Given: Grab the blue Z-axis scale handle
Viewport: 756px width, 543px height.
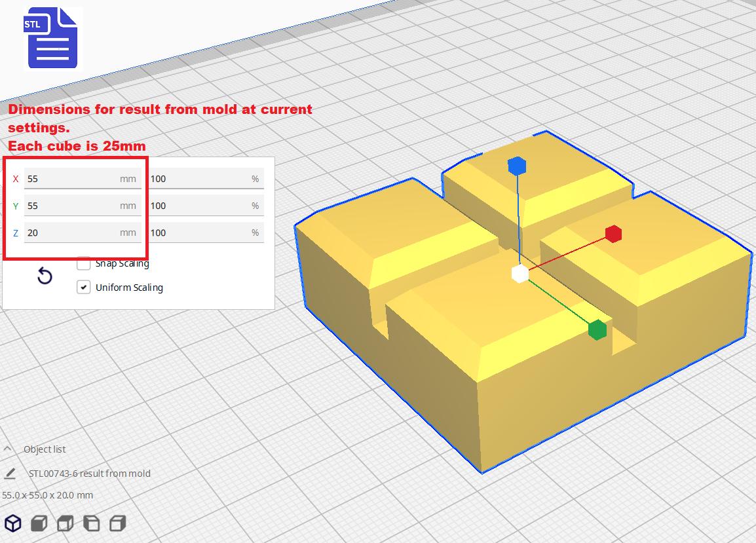Looking at the screenshot, I should (517, 166).
